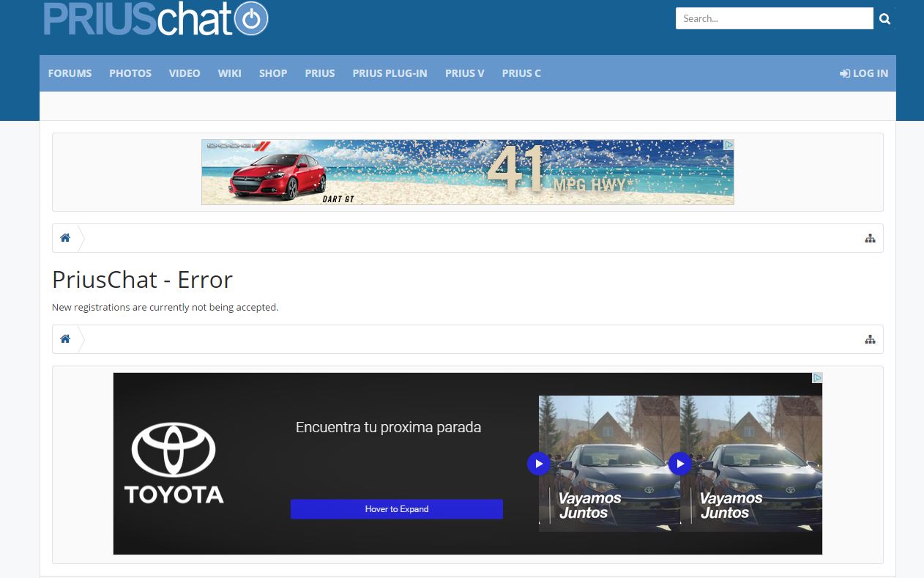The height and width of the screenshot is (578, 924).
Task: Select Wiki in the navigation bar
Action: tap(230, 73)
